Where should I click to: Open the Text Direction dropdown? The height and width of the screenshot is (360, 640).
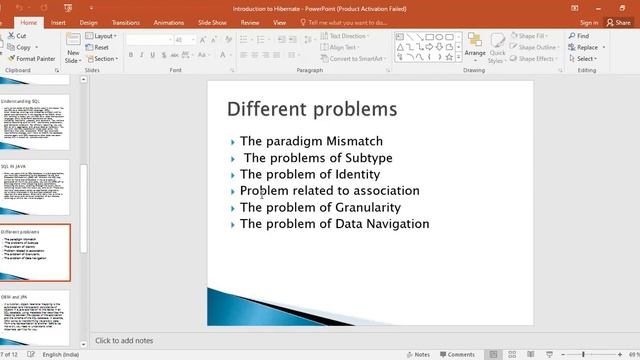(344, 36)
